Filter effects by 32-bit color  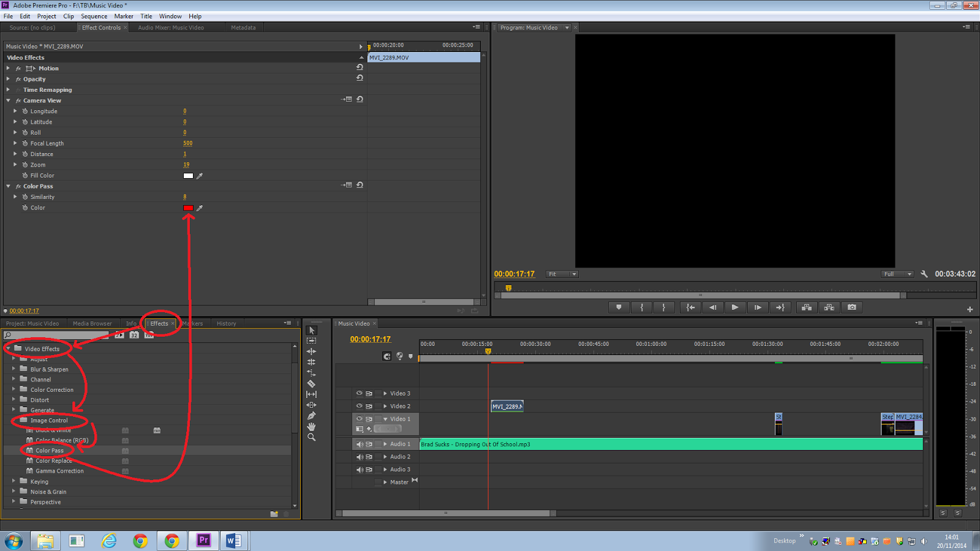[134, 335]
